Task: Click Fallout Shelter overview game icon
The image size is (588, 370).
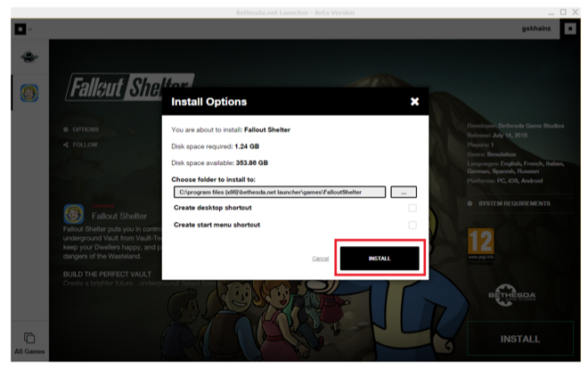Action: [x=73, y=214]
